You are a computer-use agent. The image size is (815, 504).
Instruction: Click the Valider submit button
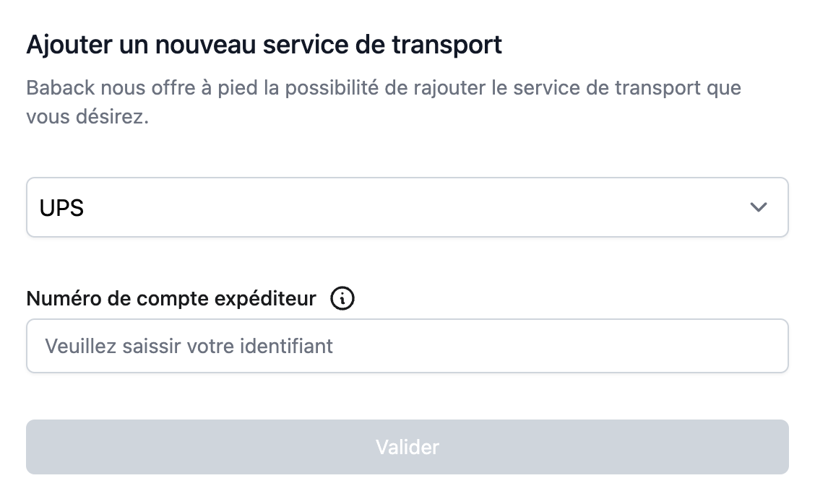coord(407,447)
